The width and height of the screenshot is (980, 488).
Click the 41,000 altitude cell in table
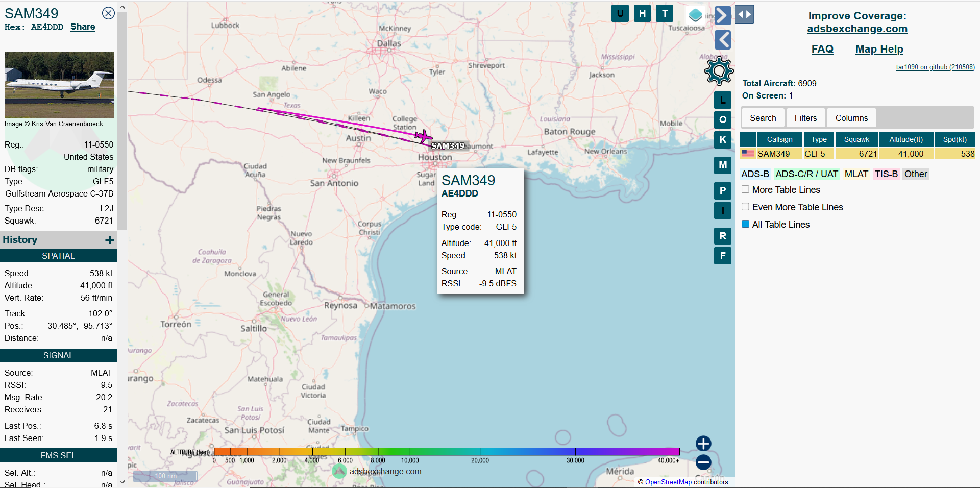pyautogui.click(x=906, y=154)
